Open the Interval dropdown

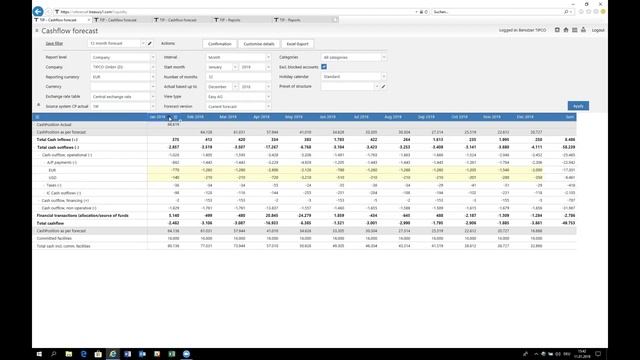tap(238, 58)
